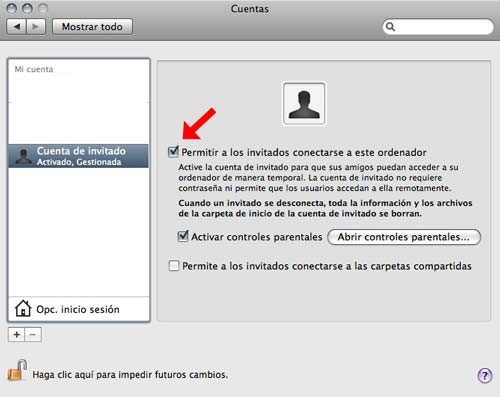Image resolution: width=500 pixels, height=397 pixels.
Task: Go forward with the right arrow button
Action: click(x=36, y=27)
